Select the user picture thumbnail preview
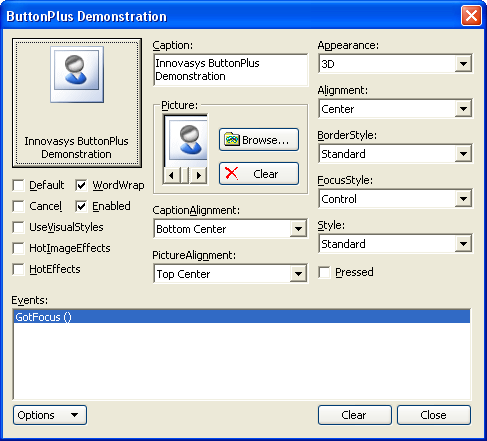 pyautogui.click(x=186, y=140)
